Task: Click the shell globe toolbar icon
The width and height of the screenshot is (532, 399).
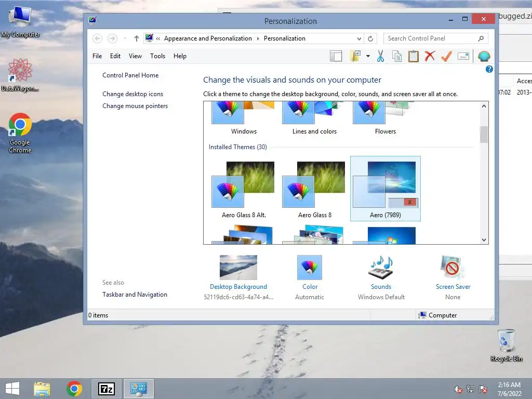Action: (484, 56)
